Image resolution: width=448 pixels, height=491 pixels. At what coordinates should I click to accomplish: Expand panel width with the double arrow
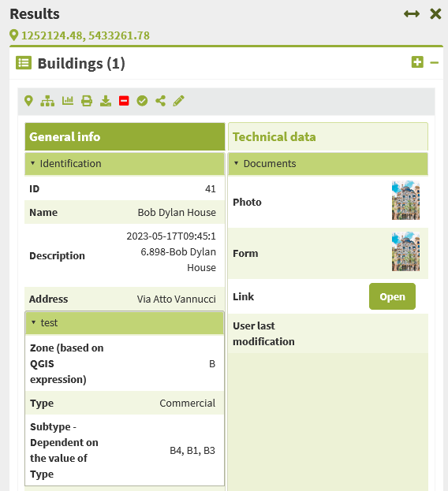point(412,13)
